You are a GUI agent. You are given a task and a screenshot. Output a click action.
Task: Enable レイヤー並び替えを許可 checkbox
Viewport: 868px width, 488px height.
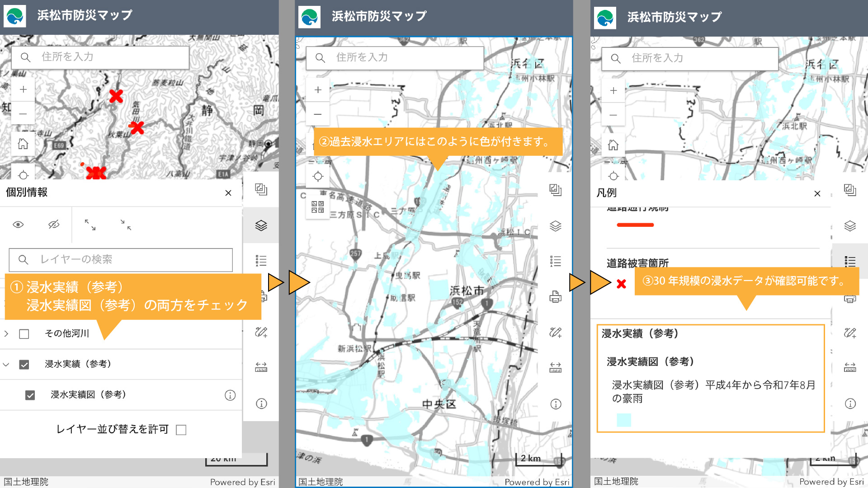pyautogui.click(x=181, y=430)
